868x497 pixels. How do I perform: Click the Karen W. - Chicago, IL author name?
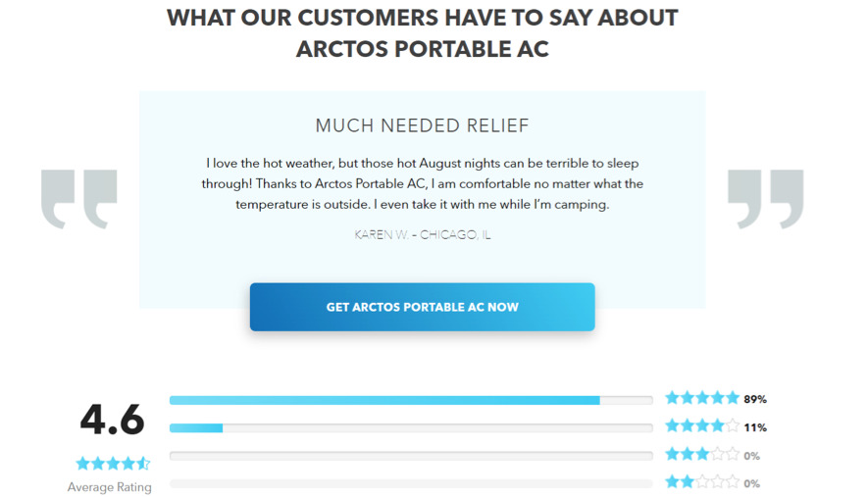(422, 235)
